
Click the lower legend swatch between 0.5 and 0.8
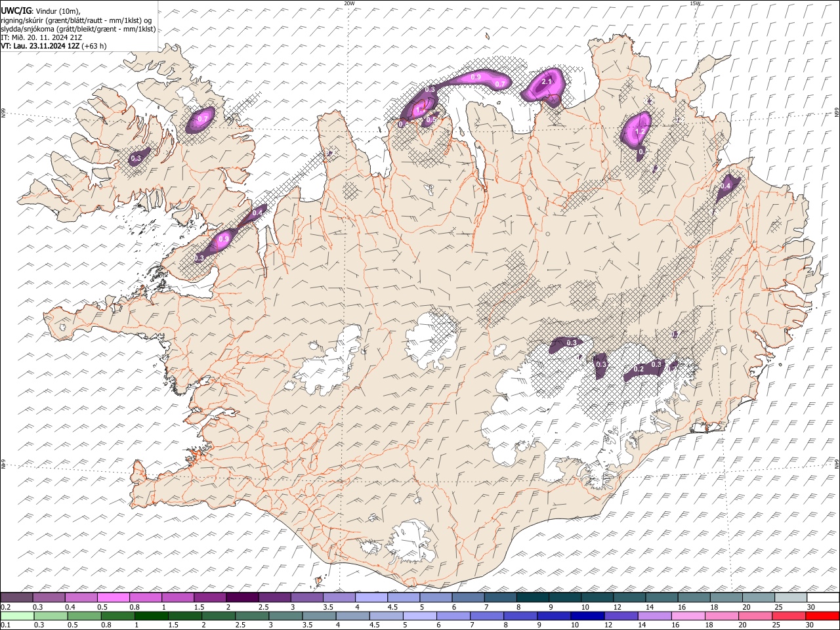coord(84,616)
